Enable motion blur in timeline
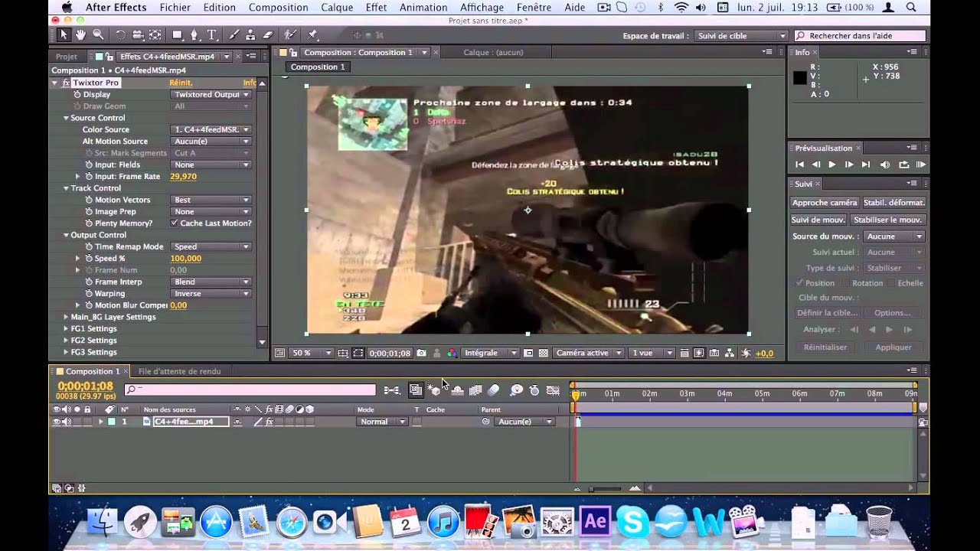This screenshot has height=551, width=980. click(494, 390)
